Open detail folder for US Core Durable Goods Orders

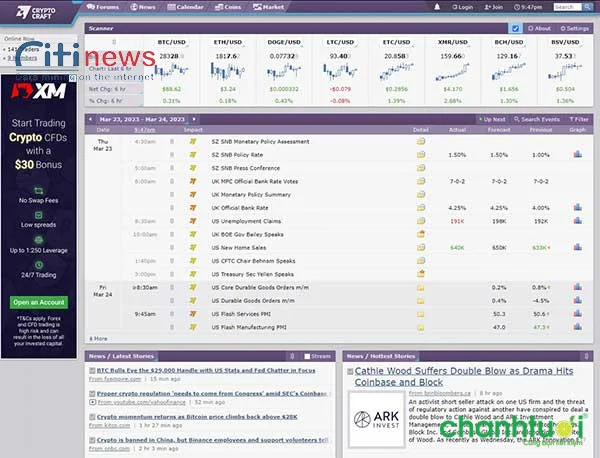coord(421,288)
